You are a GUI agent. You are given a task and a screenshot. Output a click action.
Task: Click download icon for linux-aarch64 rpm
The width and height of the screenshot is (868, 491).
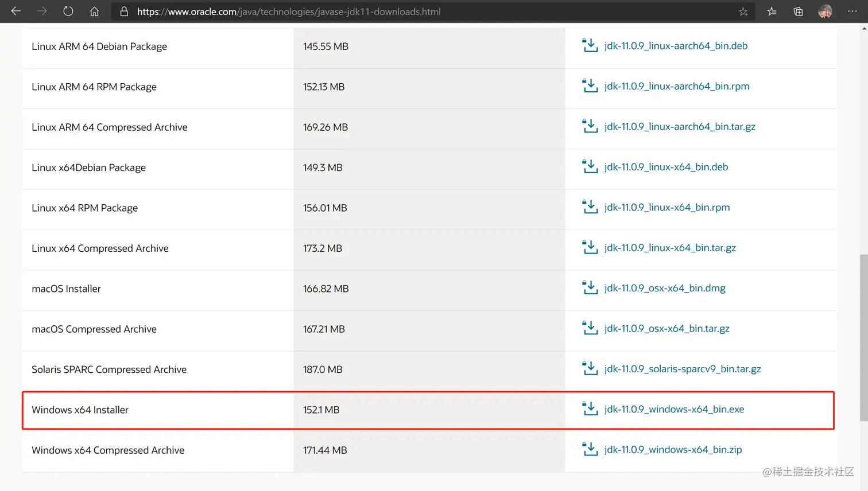[x=590, y=85]
